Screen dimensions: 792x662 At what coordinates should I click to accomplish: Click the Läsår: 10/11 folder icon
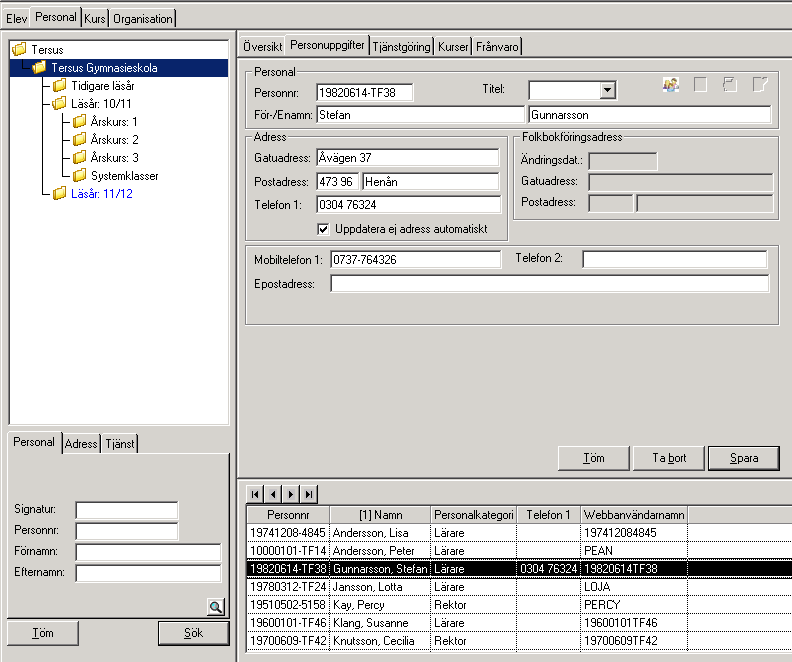point(59,104)
